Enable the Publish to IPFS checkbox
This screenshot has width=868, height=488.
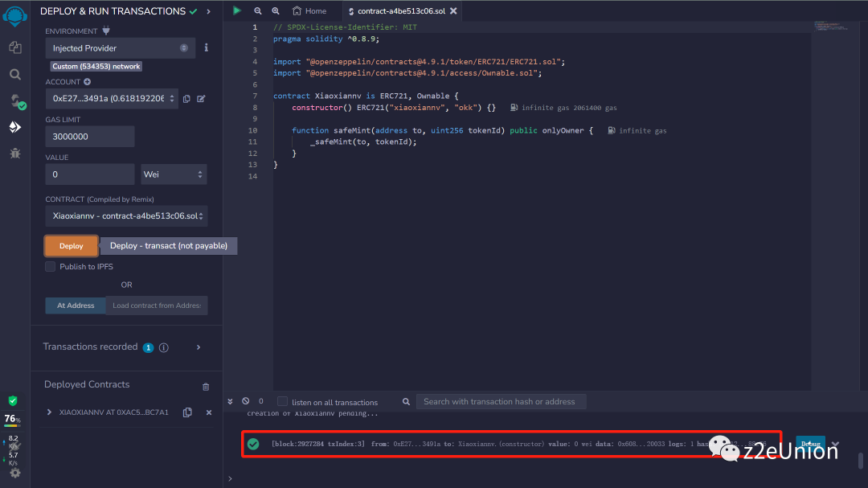point(51,267)
